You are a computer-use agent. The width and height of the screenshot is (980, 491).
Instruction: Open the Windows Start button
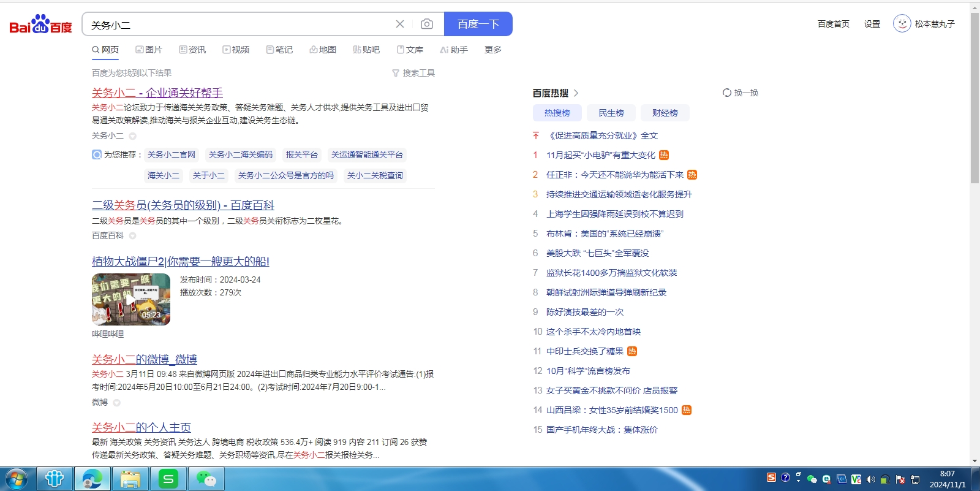pyautogui.click(x=16, y=479)
